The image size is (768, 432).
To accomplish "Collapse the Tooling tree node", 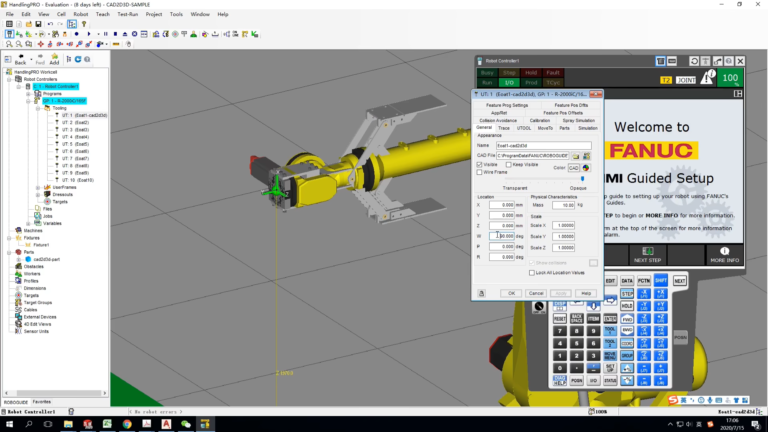I will pos(38,108).
